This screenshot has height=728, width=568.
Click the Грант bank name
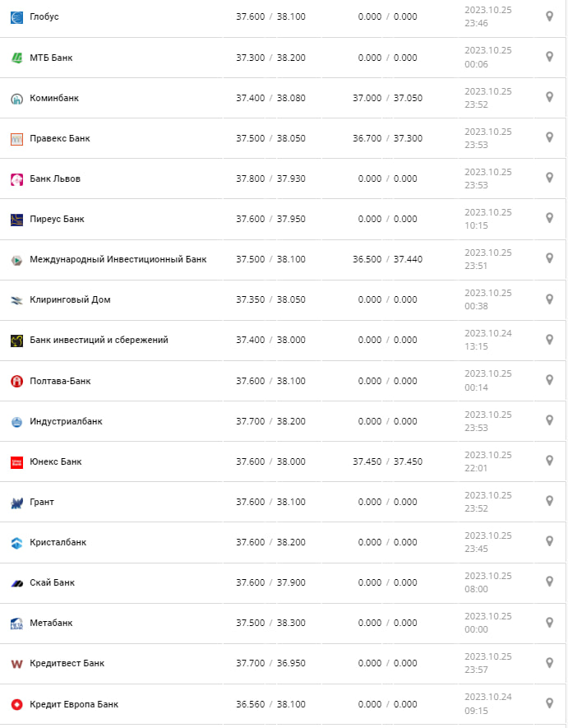(42, 503)
